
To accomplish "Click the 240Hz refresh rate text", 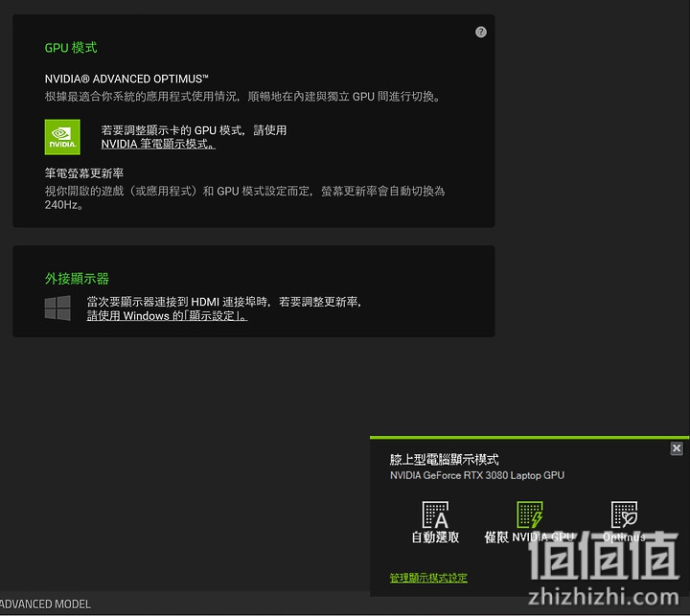I will (63, 205).
